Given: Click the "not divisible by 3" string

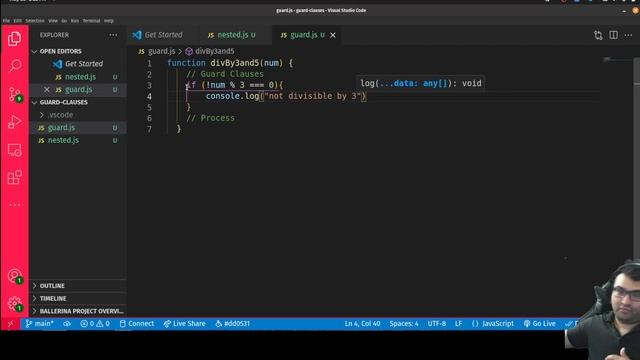Looking at the screenshot, I should (x=313, y=96).
